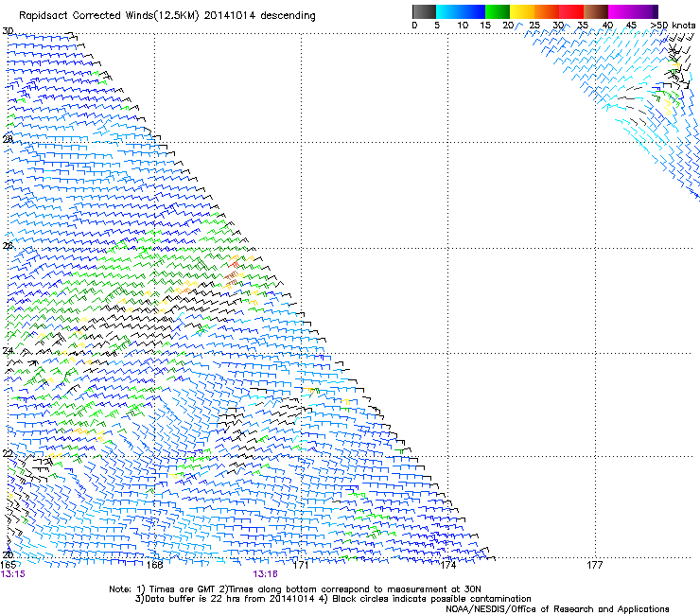The height and width of the screenshot is (615, 700).
Task: Click the latitude label '30' on the axis
Action: click(x=8, y=31)
